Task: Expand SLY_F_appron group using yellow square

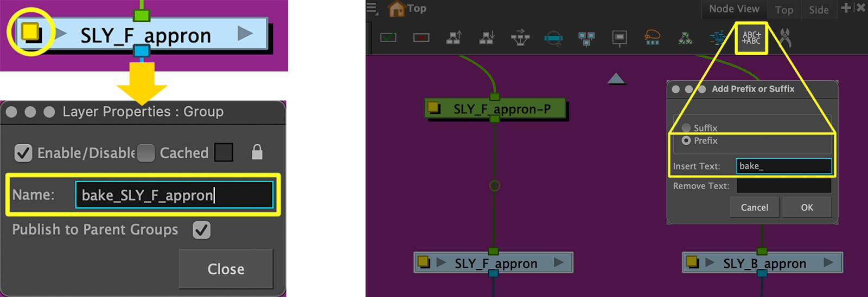Action: point(31,32)
